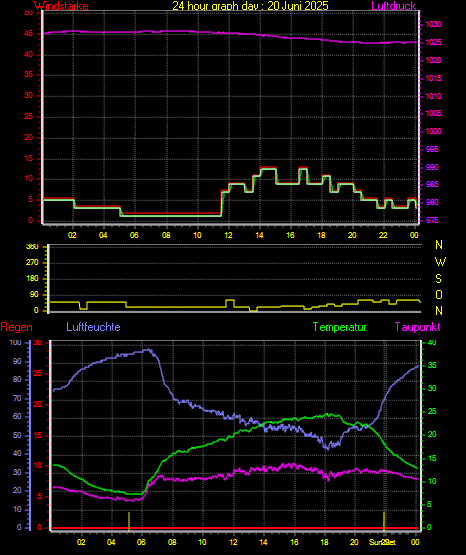This screenshot has width=466, height=555.
Task: Click the sunrise marker near 05 on the bottom chart
Action: (x=129, y=521)
